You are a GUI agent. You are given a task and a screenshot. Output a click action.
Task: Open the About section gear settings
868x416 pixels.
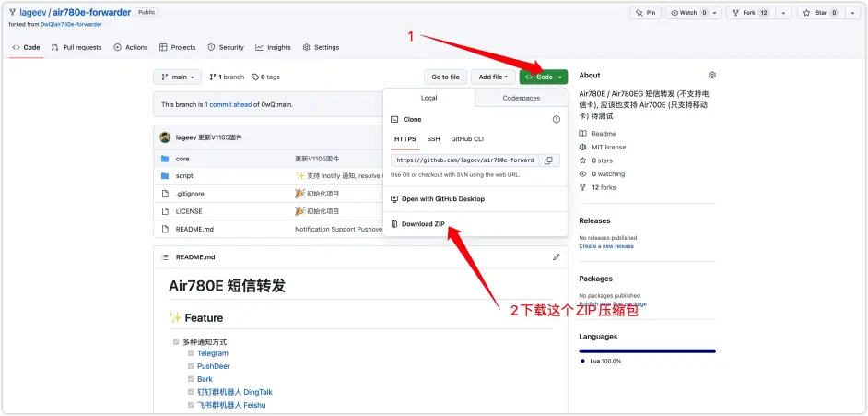(711, 75)
